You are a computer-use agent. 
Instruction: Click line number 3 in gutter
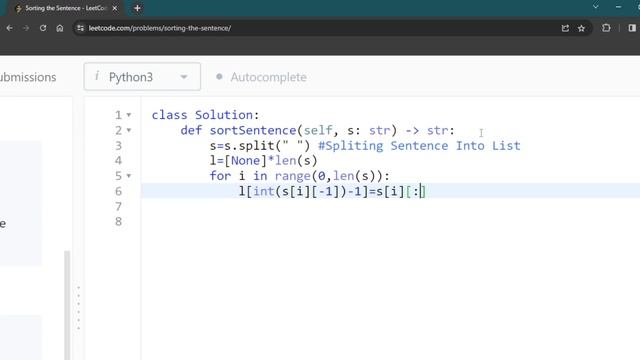[118, 146]
